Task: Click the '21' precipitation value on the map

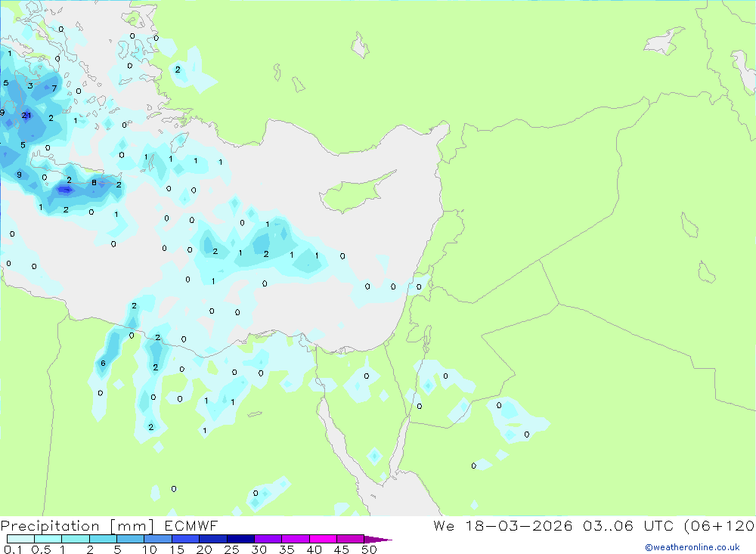Action: (26, 115)
